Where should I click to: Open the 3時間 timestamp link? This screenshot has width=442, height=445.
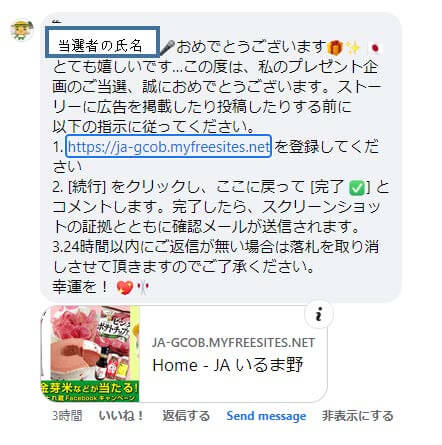pos(67,416)
